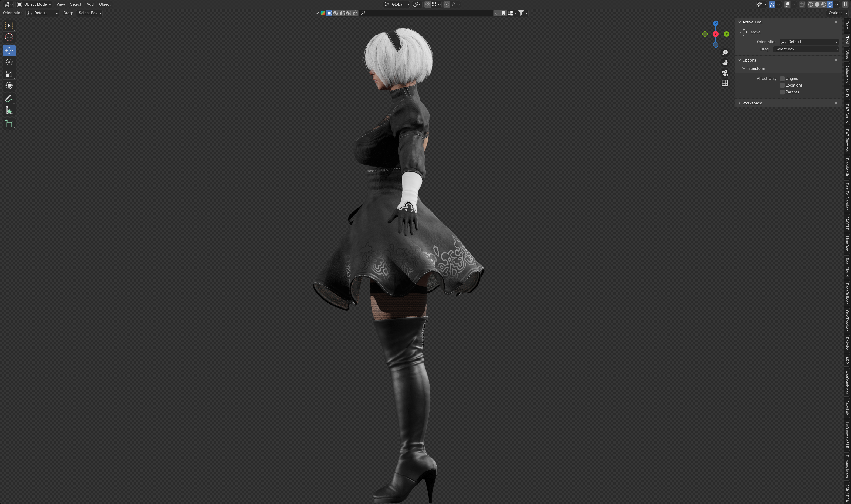Switch to the Item sidebar tab

pos(847,25)
